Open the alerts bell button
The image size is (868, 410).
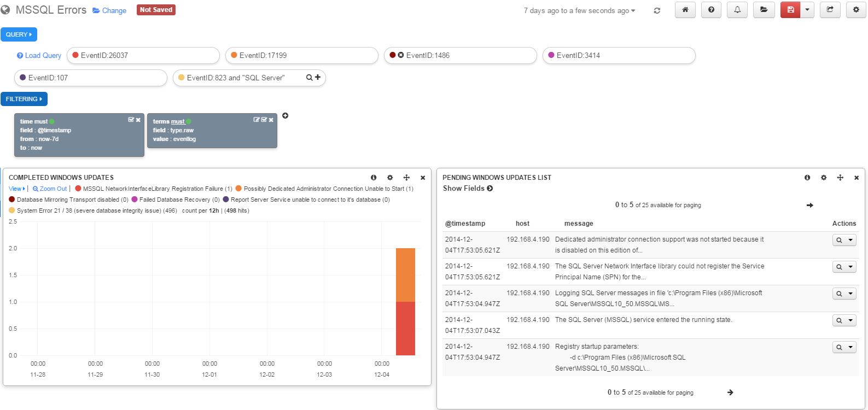pos(737,10)
